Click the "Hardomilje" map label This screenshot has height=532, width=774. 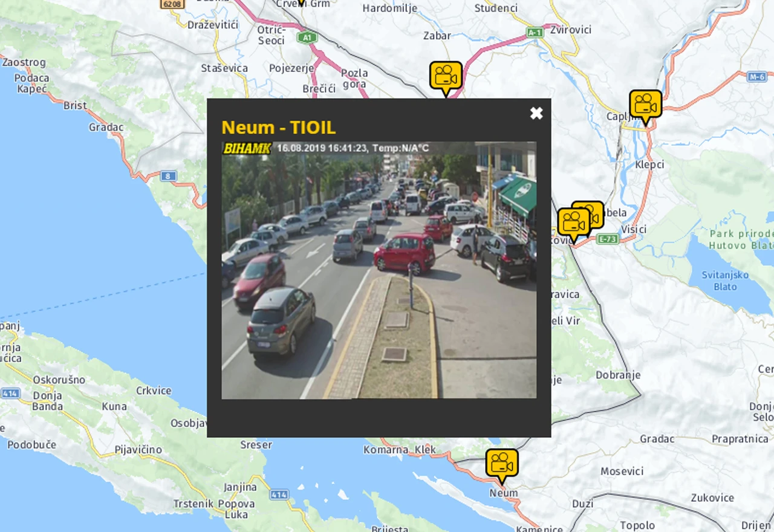[389, 8]
